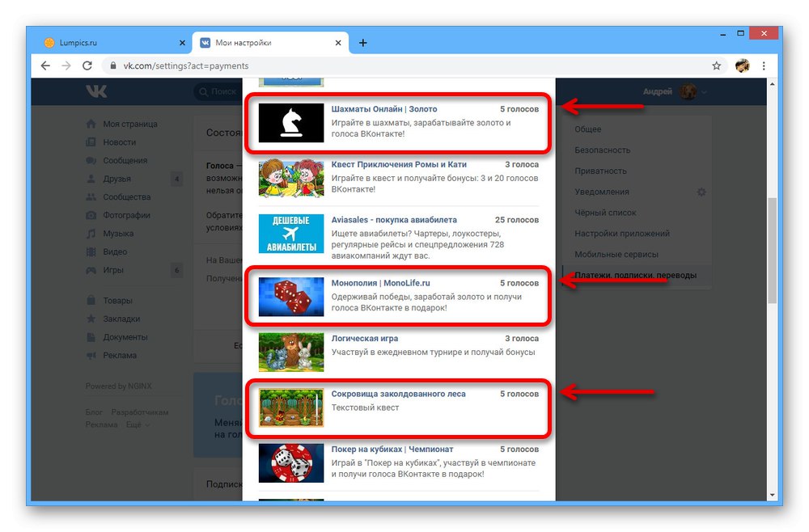Image resolution: width=809 pixels, height=532 pixels.
Task: Click the bear and bunny thumbnail
Action: 291,352
